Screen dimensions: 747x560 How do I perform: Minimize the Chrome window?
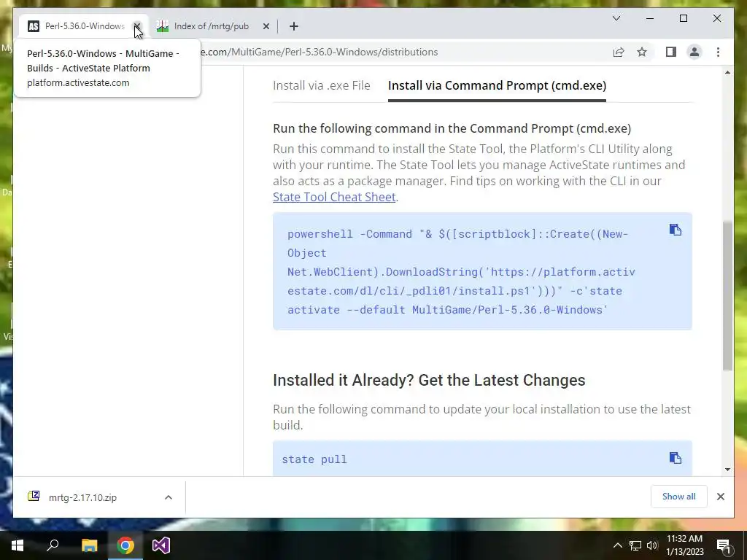pyautogui.click(x=650, y=18)
